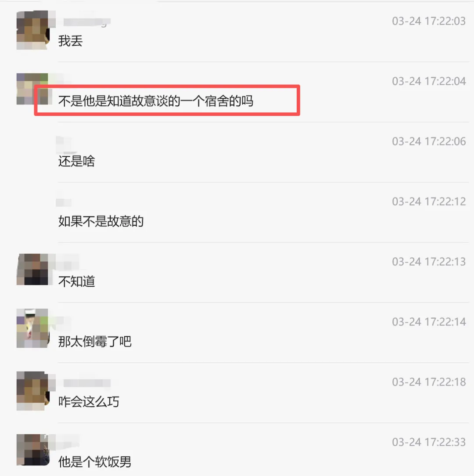Select the message text 我丢
The width and height of the screenshot is (474, 476).
(x=70, y=41)
